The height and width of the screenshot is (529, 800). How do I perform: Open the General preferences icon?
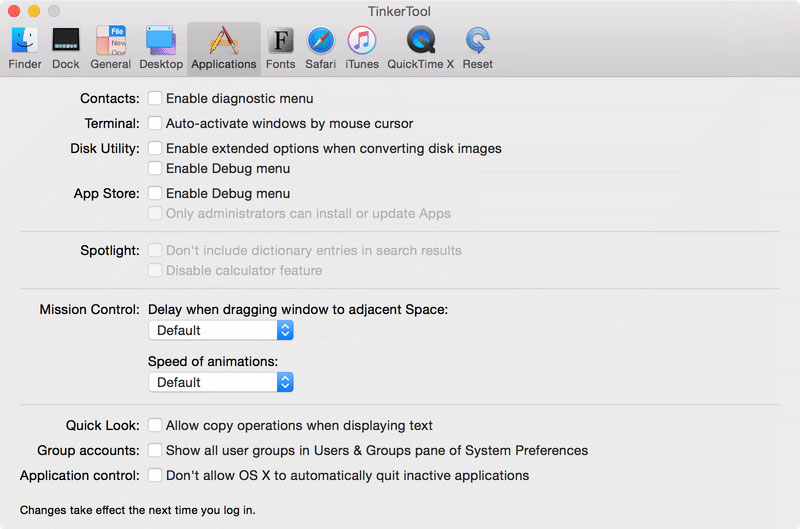tap(110, 41)
